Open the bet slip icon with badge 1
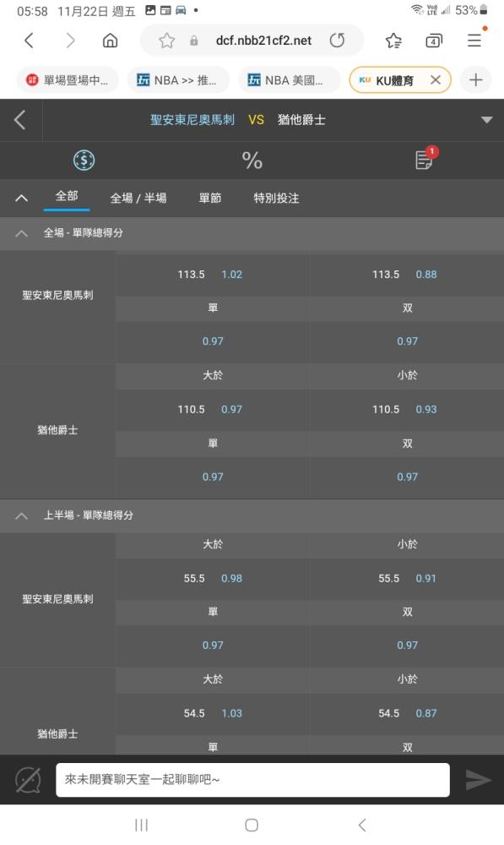Screen dimensions: 504x845 coord(425,159)
